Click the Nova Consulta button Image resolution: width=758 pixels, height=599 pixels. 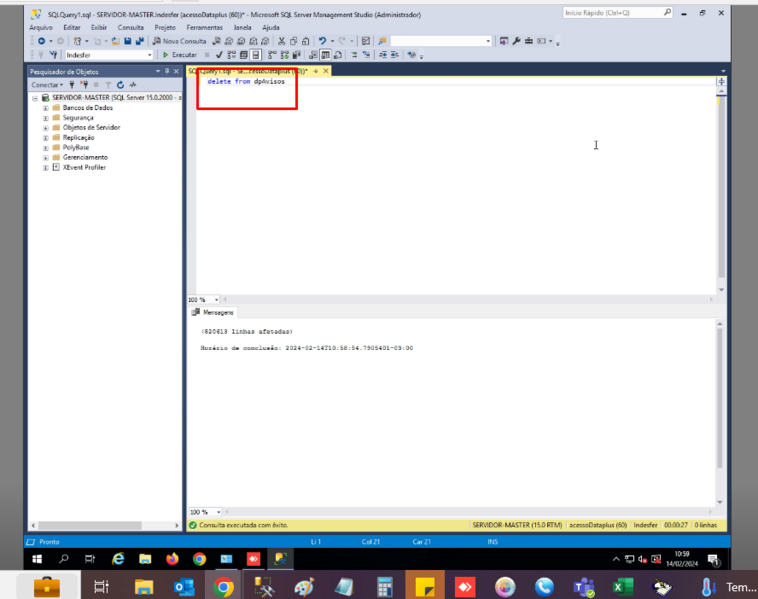pos(180,41)
